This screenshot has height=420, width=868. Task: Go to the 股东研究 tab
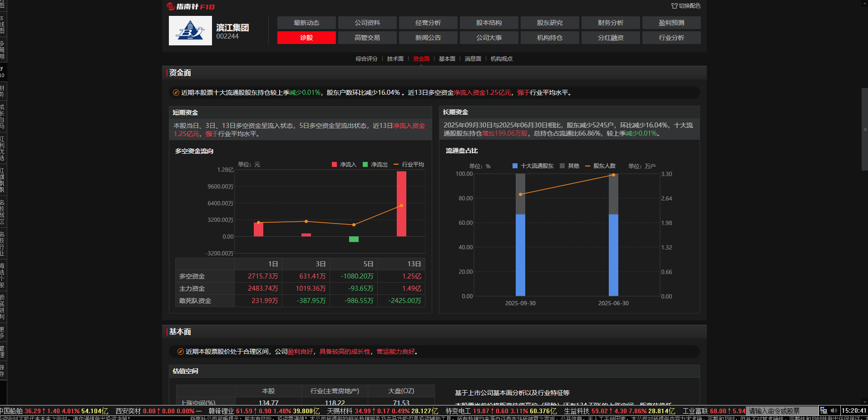click(x=550, y=23)
